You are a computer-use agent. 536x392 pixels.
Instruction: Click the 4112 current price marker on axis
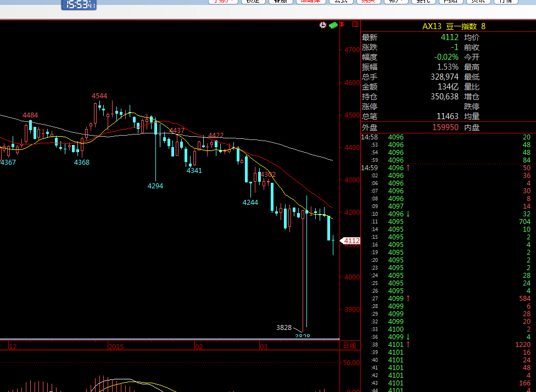(x=351, y=240)
